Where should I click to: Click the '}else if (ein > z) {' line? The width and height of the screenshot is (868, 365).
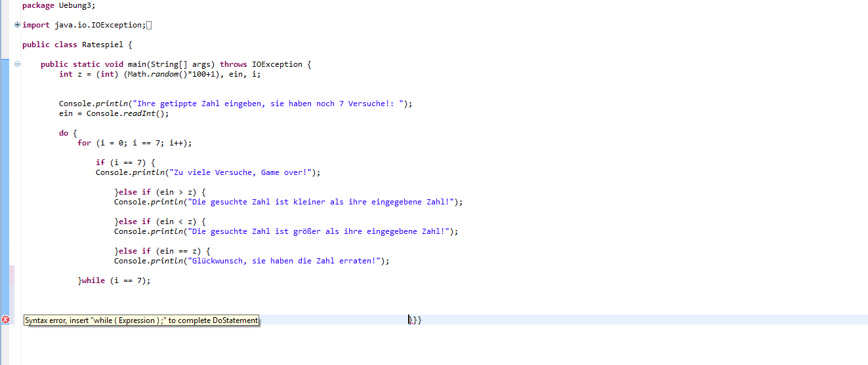point(160,192)
